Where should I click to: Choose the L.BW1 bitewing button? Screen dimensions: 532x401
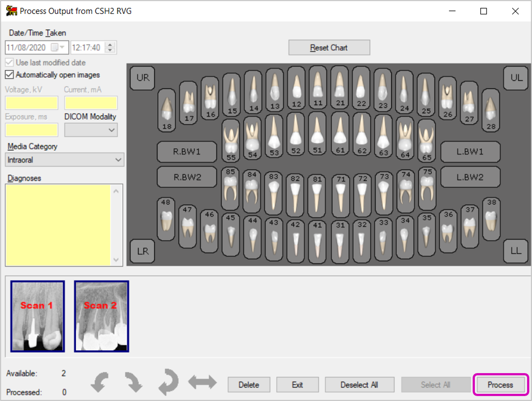pyautogui.click(x=470, y=152)
